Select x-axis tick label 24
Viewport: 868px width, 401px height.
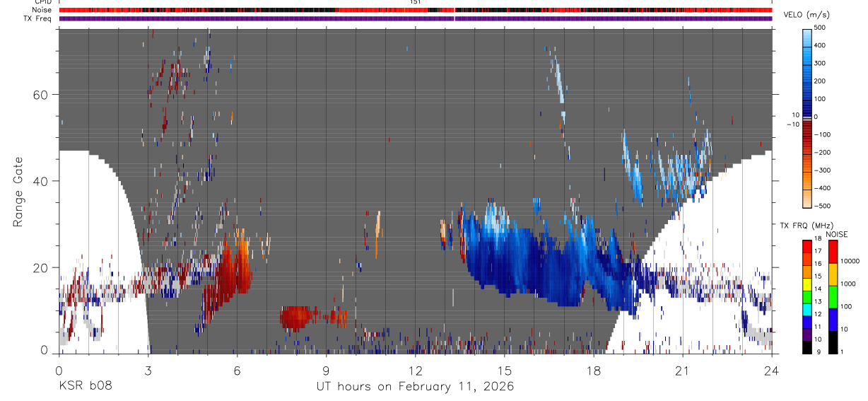772,371
